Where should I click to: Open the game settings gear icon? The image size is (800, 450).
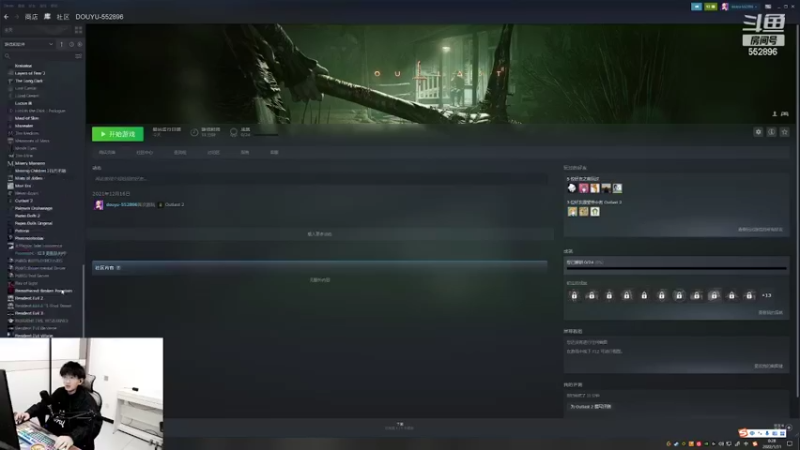click(x=758, y=132)
